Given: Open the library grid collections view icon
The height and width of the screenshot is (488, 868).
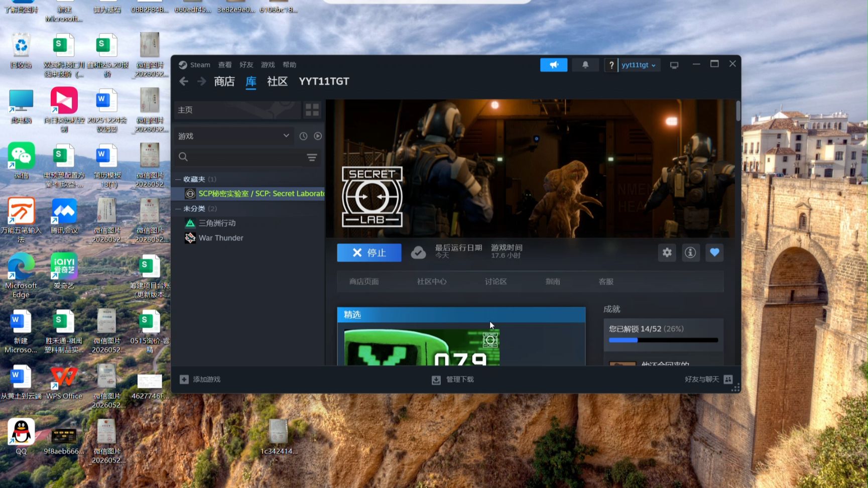Looking at the screenshot, I should point(312,110).
